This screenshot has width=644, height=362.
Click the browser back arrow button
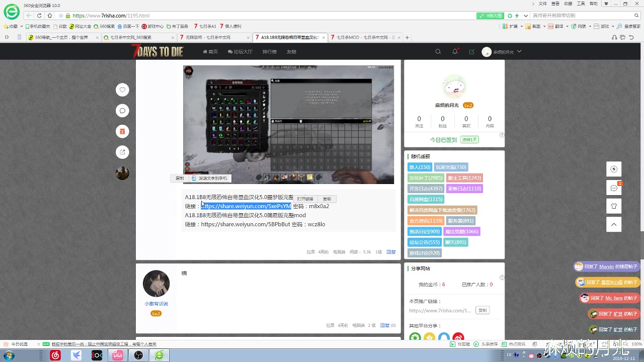pyautogui.click(x=29, y=16)
